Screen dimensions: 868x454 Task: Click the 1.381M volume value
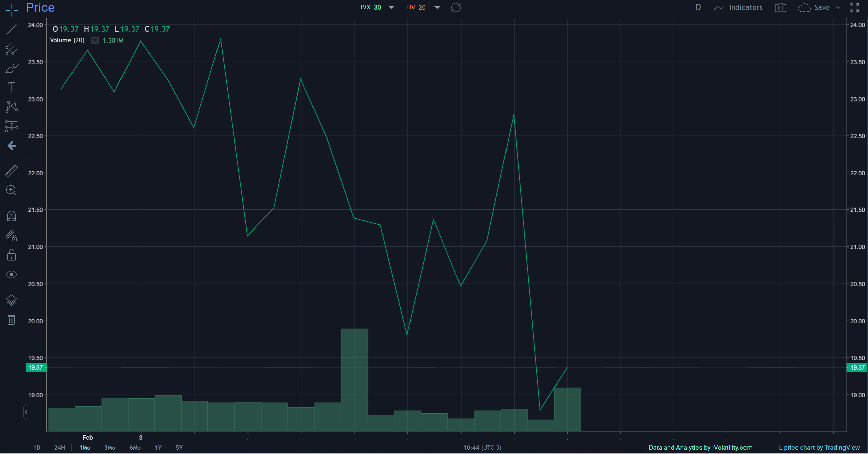click(113, 40)
